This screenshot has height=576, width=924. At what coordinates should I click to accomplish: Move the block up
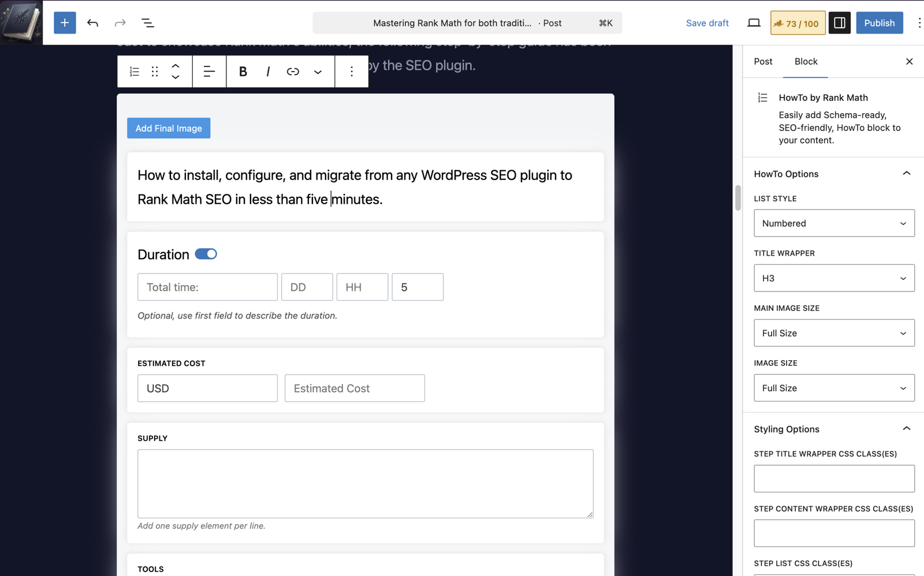point(176,66)
